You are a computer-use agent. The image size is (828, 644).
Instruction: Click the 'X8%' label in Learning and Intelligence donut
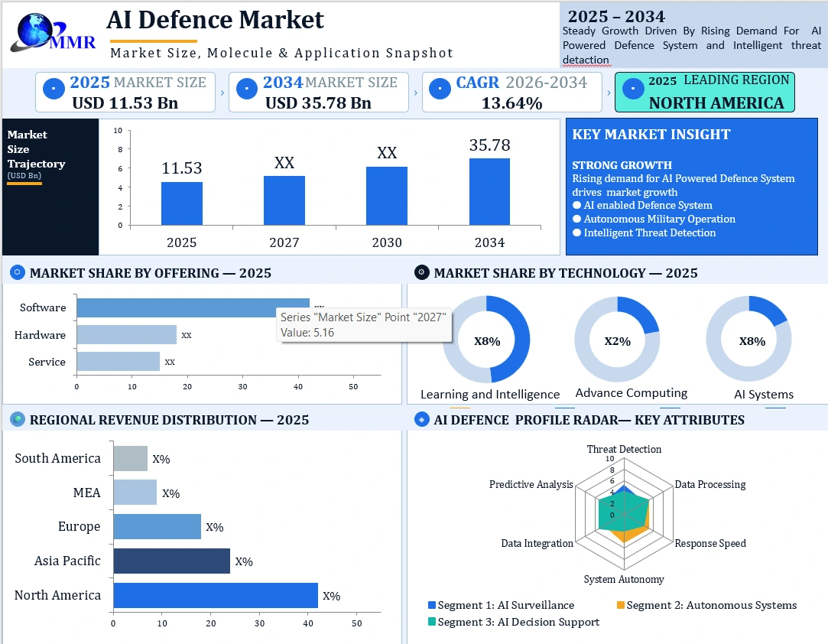(487, 341)
